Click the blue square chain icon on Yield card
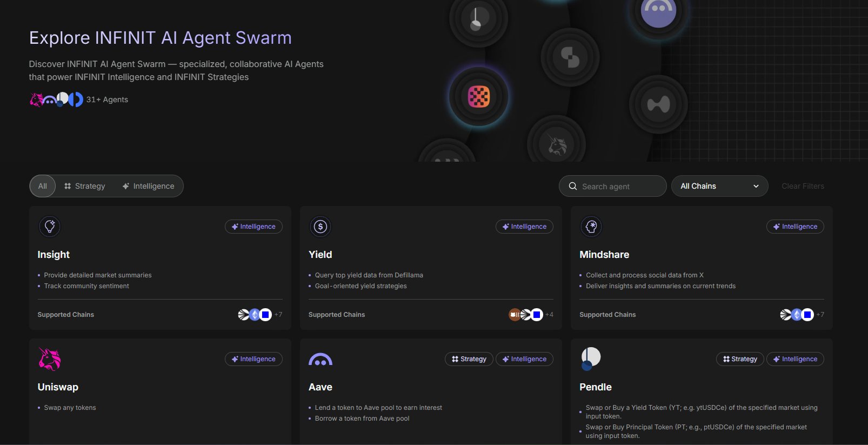Image resolution: width=868 pixels, height=445 pixels. point(537,315)
